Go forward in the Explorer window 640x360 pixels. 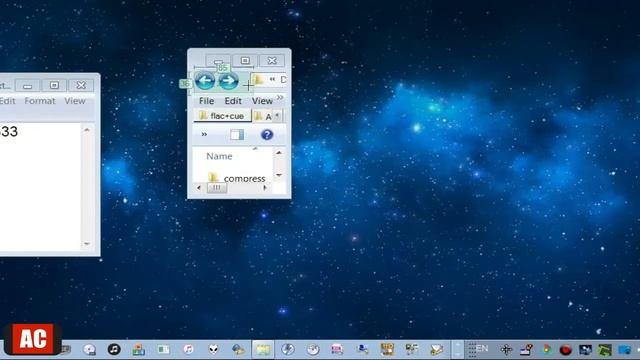pyautogui.click(x=228, y=81)
